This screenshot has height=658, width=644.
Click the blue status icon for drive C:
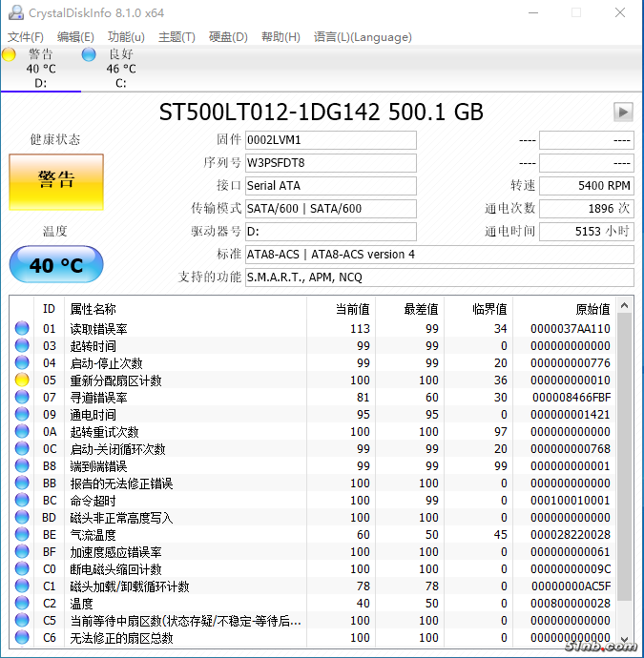pyautogui.click(x=90, y=55)
